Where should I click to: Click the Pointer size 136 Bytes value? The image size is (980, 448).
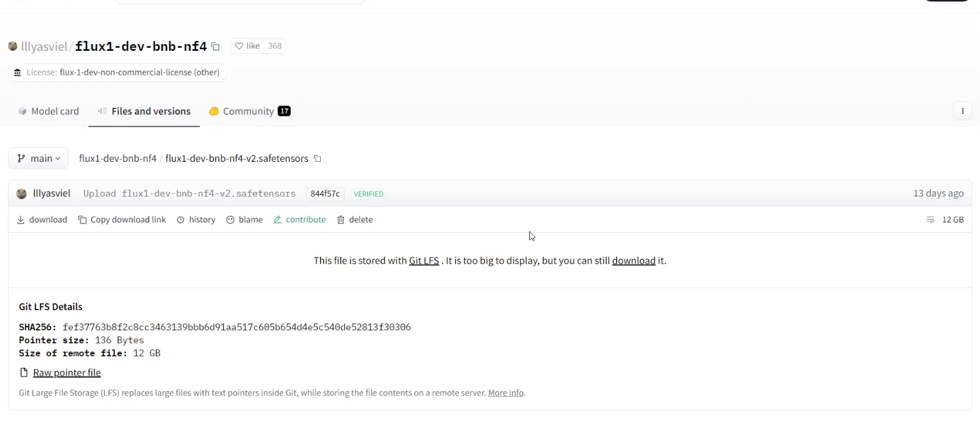(120, 340)
